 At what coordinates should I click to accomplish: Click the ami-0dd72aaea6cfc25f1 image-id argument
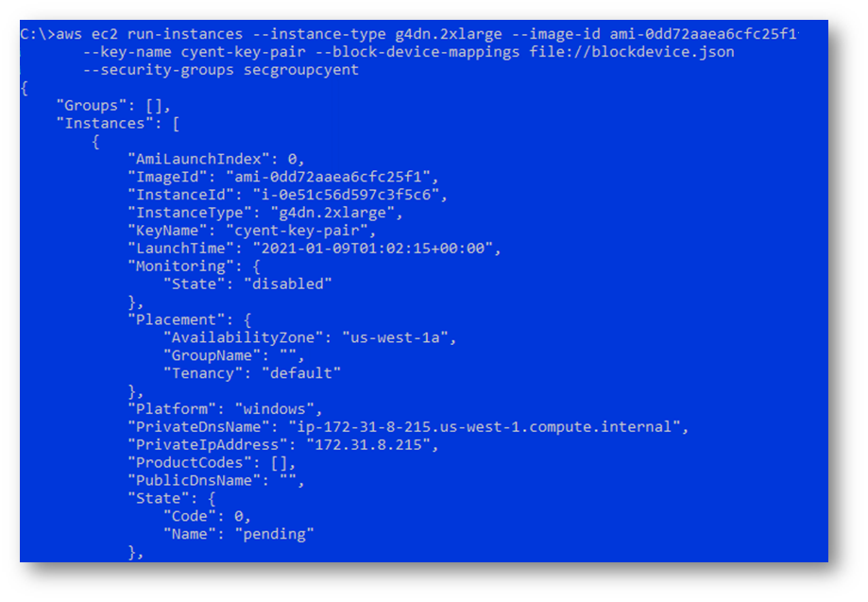click(703, 34)
